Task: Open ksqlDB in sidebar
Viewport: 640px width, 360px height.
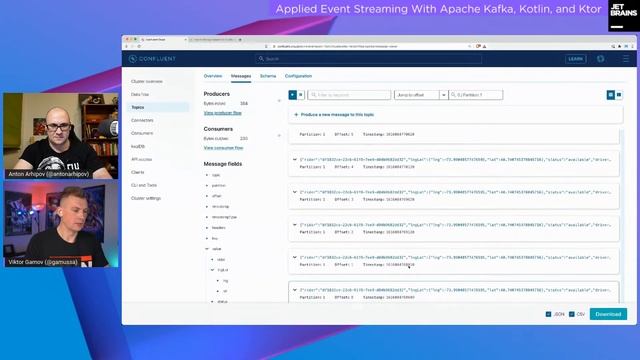Action: tap(138, 146)
